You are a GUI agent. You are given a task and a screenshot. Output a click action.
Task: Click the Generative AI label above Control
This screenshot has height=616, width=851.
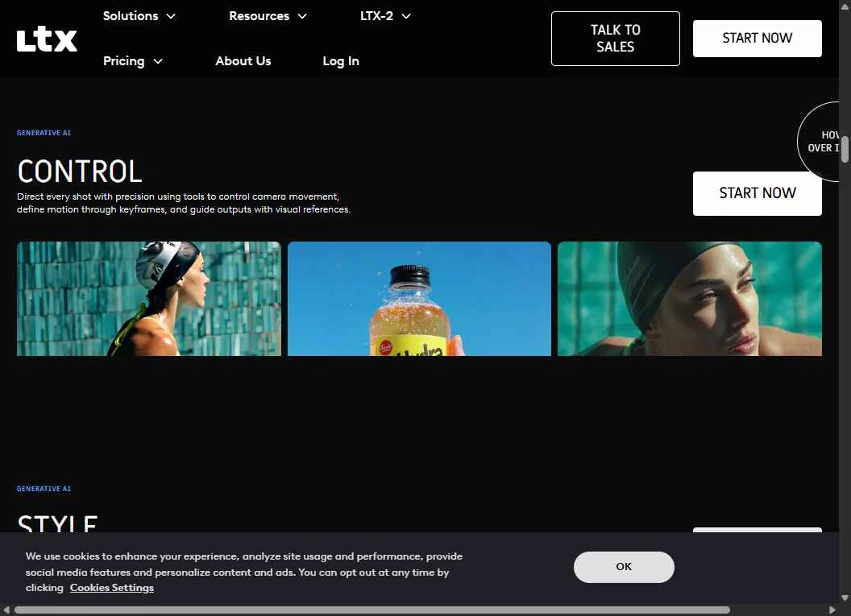[44, 133]
